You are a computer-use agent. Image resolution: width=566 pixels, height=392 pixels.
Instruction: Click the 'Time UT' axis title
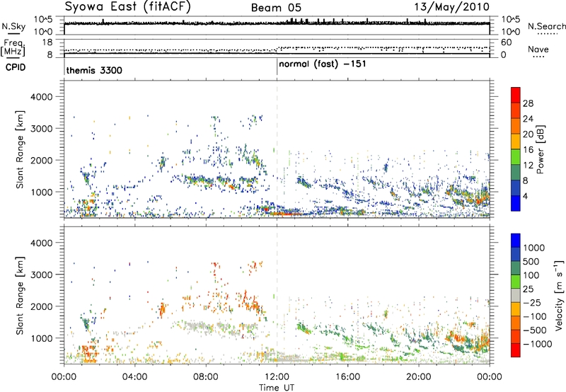[277, 388]
